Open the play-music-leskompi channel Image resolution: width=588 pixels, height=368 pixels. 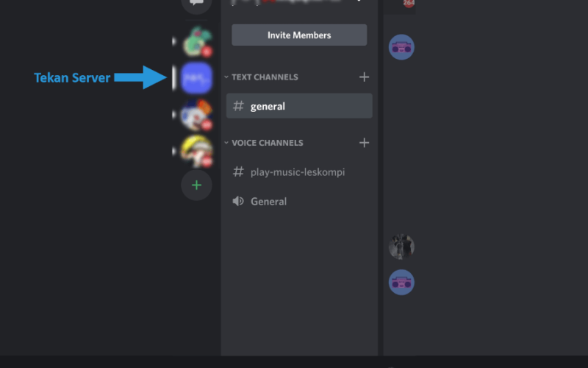(299, 172)
